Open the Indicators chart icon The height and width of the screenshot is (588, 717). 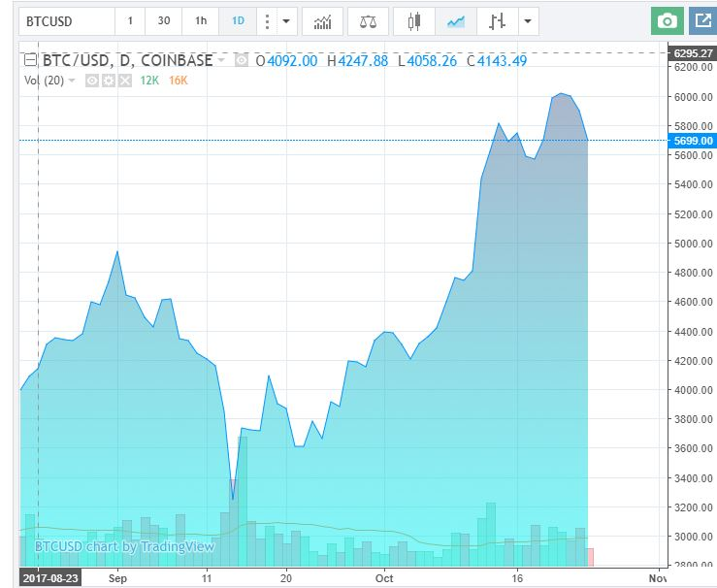point(322,21)
